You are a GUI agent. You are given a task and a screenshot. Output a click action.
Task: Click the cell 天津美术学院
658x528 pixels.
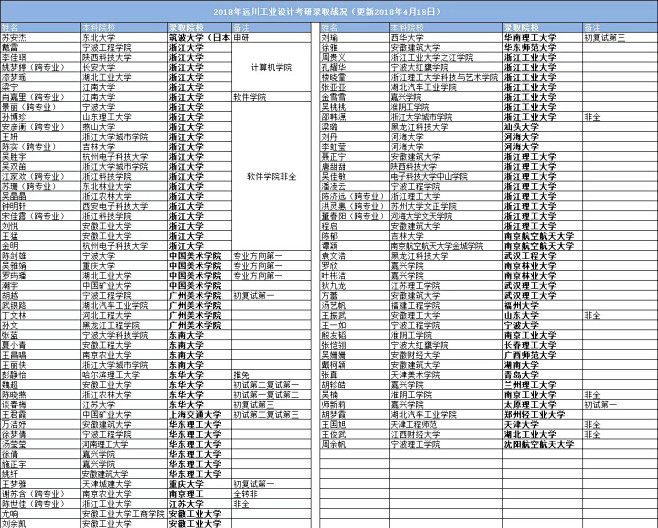pyautogui.click(x=446, y=375)
